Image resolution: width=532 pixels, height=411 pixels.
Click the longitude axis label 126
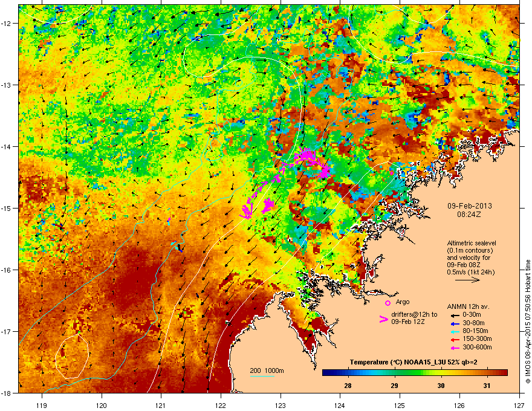(x=459, y=405)
